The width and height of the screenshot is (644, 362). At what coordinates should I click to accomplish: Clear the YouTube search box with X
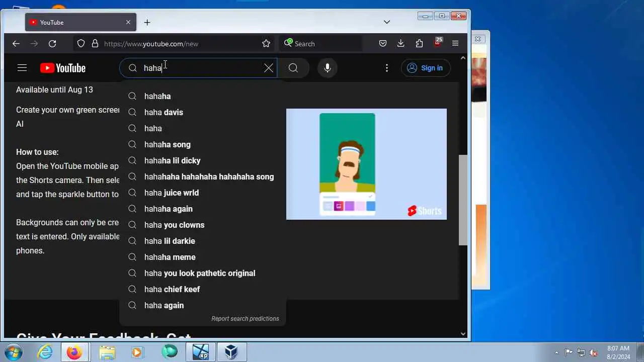(269, 68)
